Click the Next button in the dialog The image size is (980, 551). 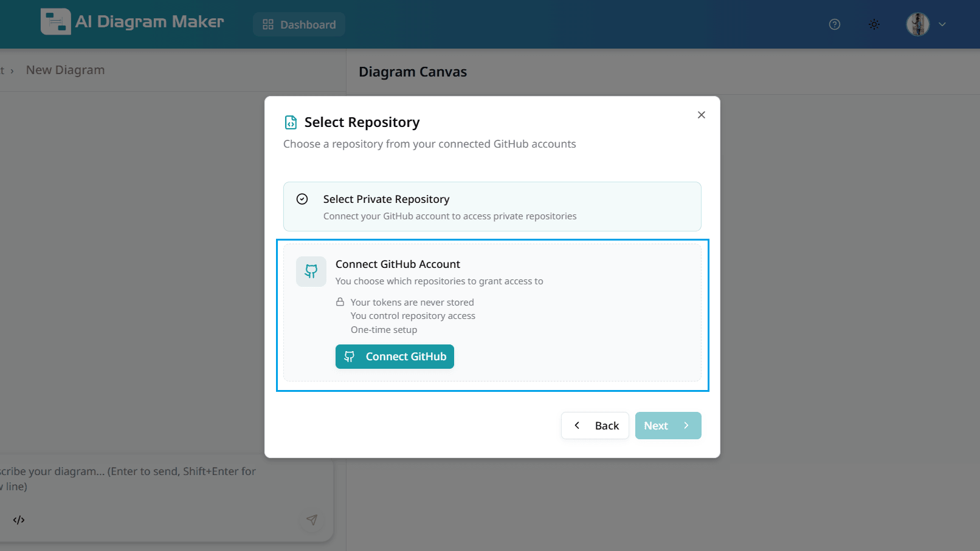668,425
